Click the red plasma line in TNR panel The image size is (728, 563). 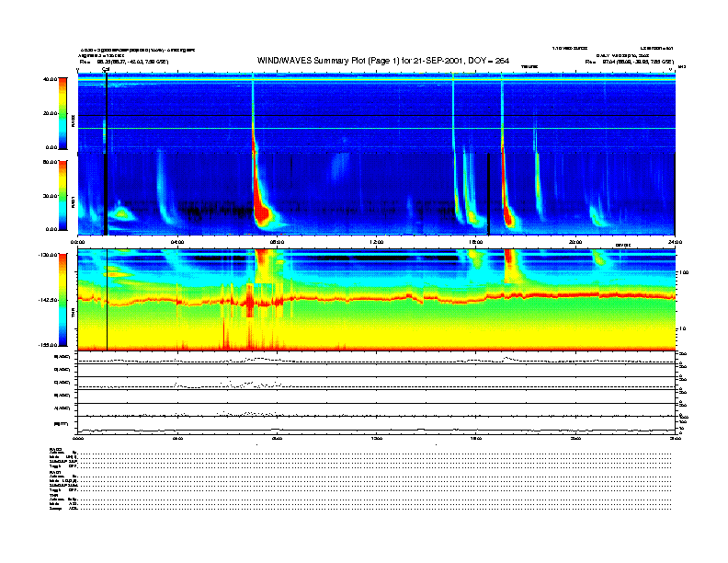376,298
